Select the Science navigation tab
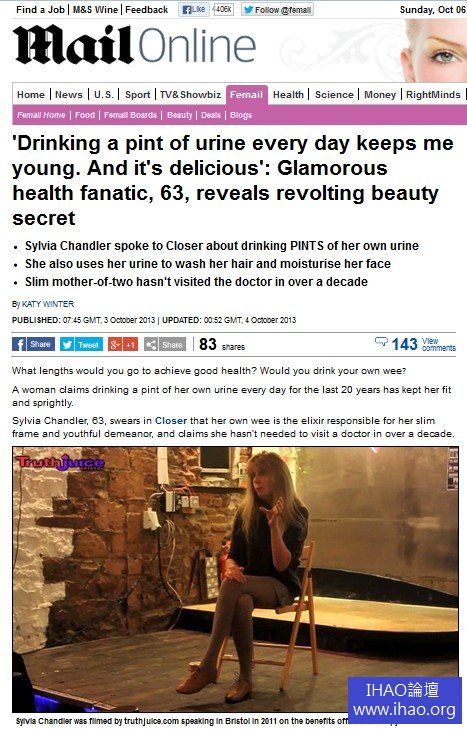Viewport: 467px width, 729px height. pyautogui.click(x=334, y=95)
